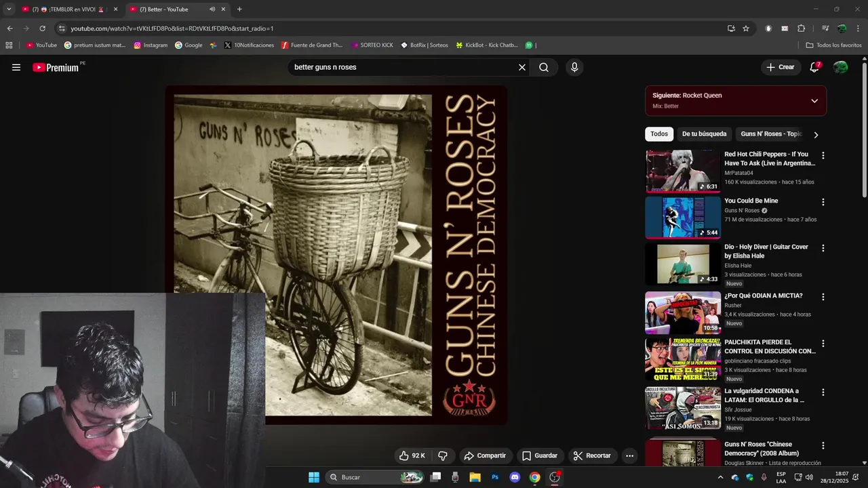Open the Google bookmark
Viewport: 868px width, 488px height.
pos(189,45)
